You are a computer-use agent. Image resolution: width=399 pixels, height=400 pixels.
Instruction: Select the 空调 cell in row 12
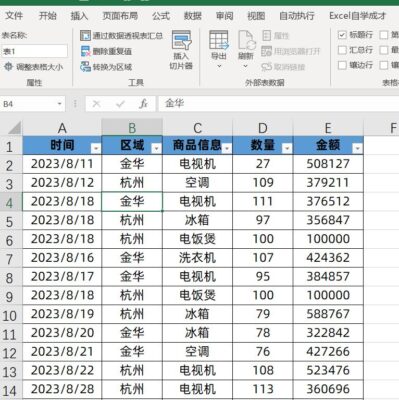(x=197, y=352)
